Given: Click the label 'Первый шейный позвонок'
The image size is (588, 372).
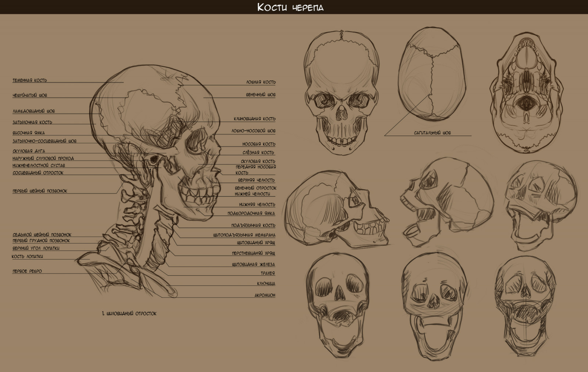Looking at the screenshot, I should click(x=40, y=191).
